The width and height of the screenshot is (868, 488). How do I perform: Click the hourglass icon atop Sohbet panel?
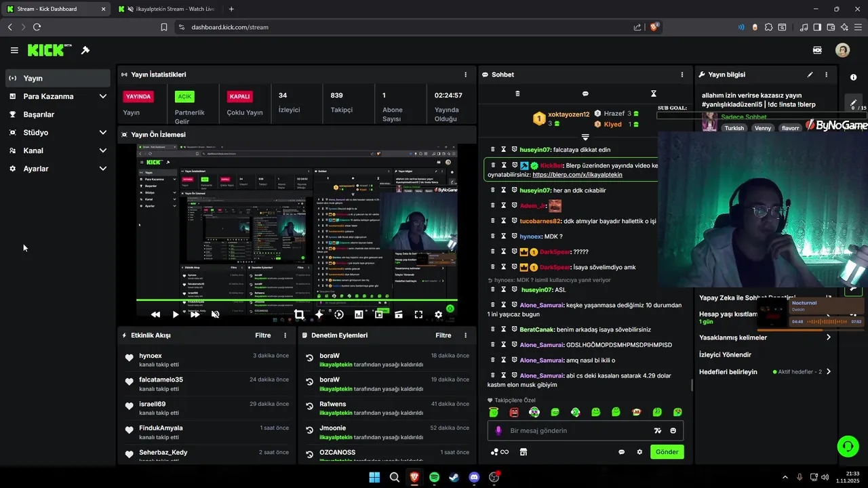[654, 94]
